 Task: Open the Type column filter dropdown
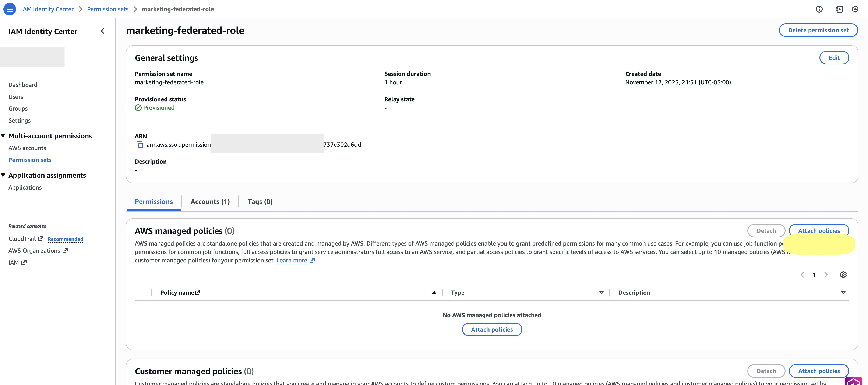click(601, 292)
